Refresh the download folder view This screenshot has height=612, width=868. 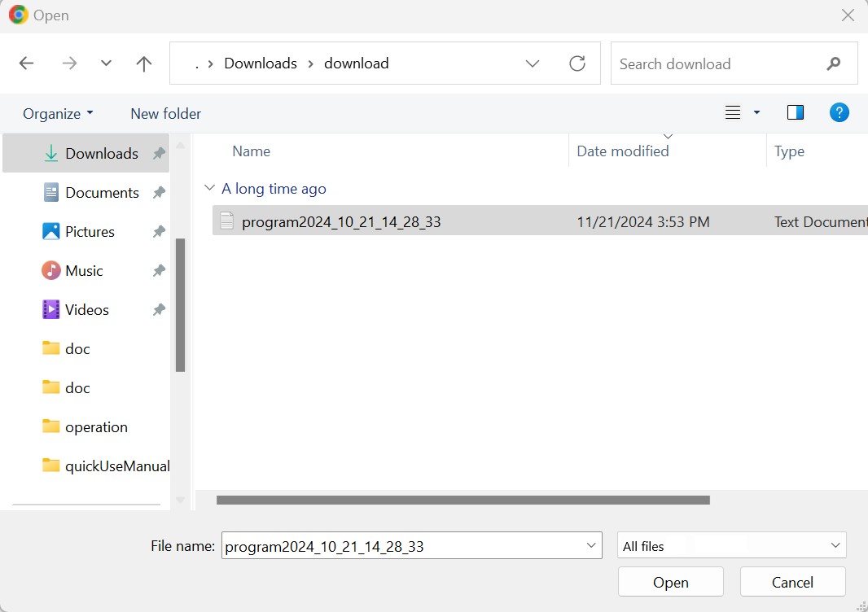(x=577, y=63)
